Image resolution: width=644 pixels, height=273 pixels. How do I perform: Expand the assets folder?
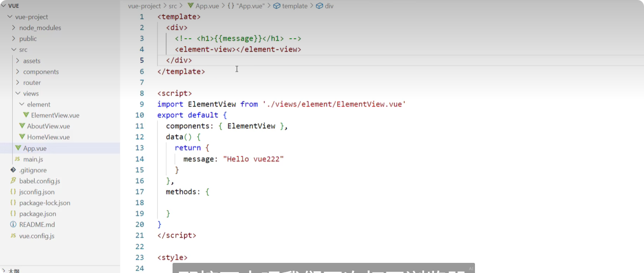coord(18,61)
